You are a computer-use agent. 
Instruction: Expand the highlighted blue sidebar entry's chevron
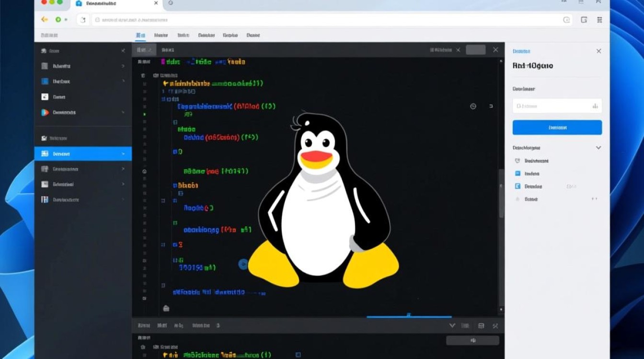coord(123,154)
